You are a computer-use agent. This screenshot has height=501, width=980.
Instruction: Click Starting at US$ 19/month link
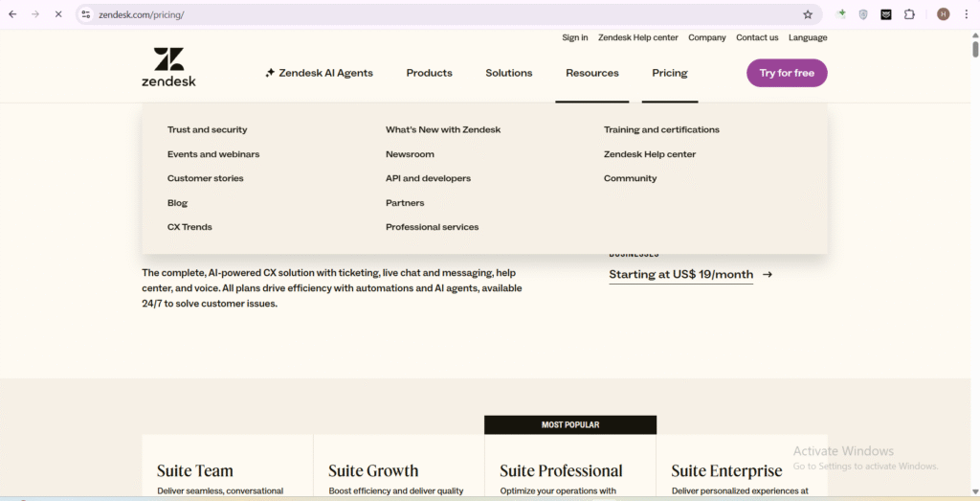pyautogui.click(x=681, y=275)
